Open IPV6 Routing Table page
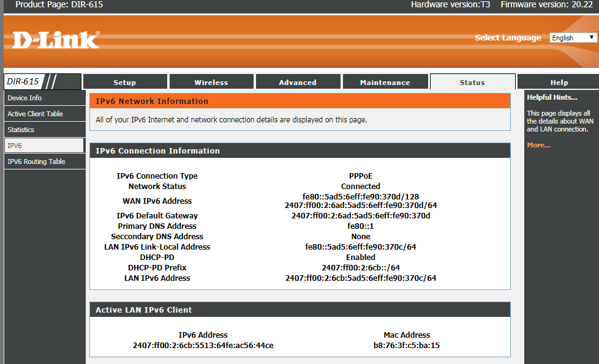 (x=45, y=162)
